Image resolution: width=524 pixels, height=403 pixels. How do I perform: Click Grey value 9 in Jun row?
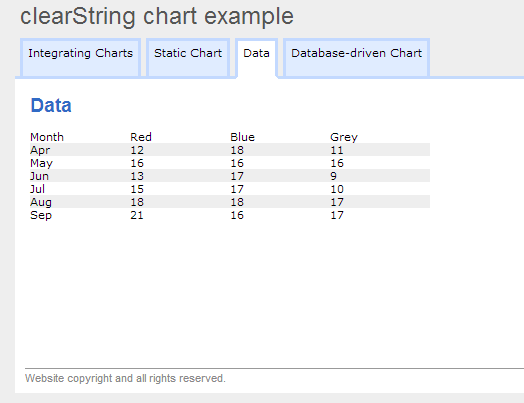[x=334, y=176]
